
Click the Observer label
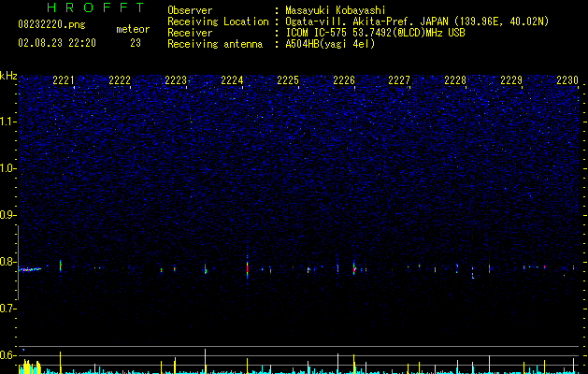pos(190,10)
